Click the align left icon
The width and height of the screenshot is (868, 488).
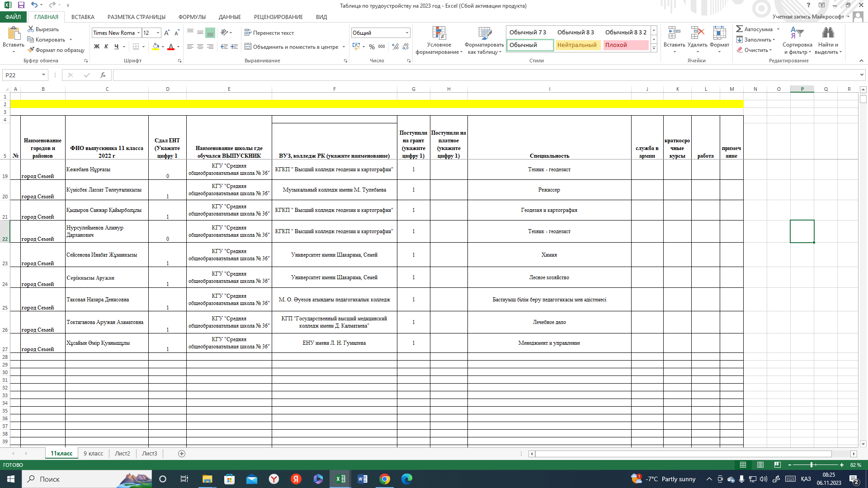point(190,47)
